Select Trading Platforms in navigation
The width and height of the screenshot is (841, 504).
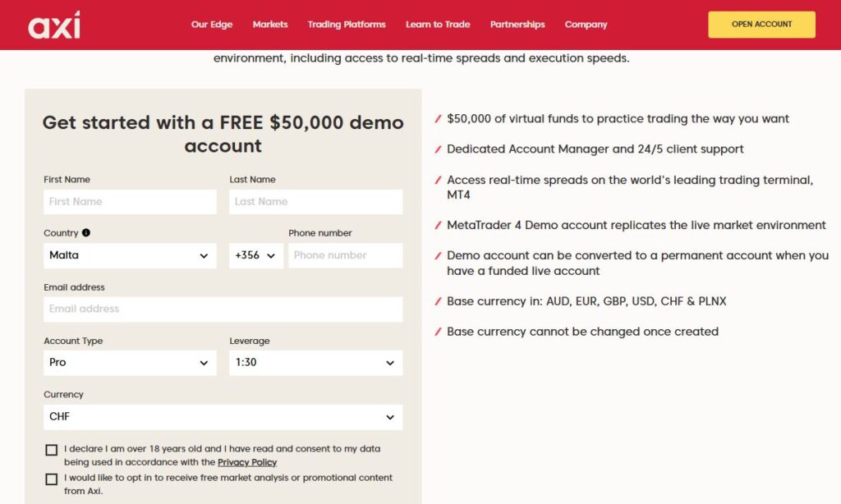point(347,25)
